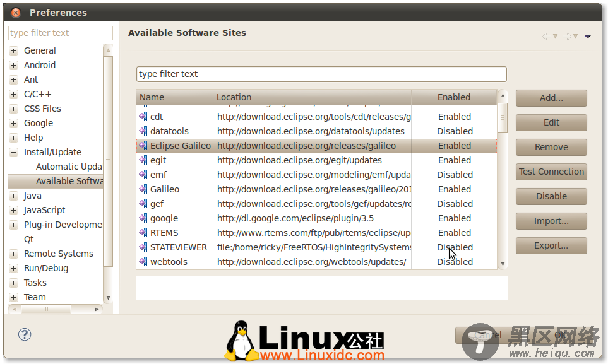Click the site table scroll down arrow
This screenshot has width=608, height=364.
[x=503, y=264]
